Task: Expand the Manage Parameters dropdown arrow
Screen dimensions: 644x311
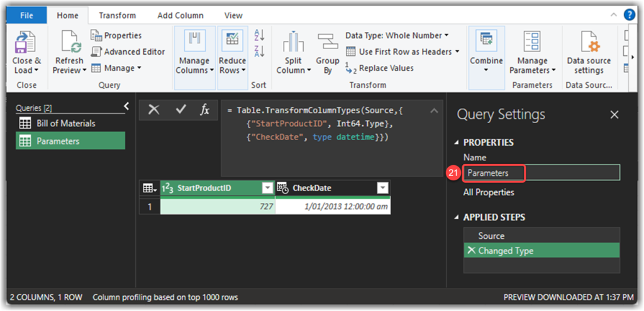Action: pos(553,70)
